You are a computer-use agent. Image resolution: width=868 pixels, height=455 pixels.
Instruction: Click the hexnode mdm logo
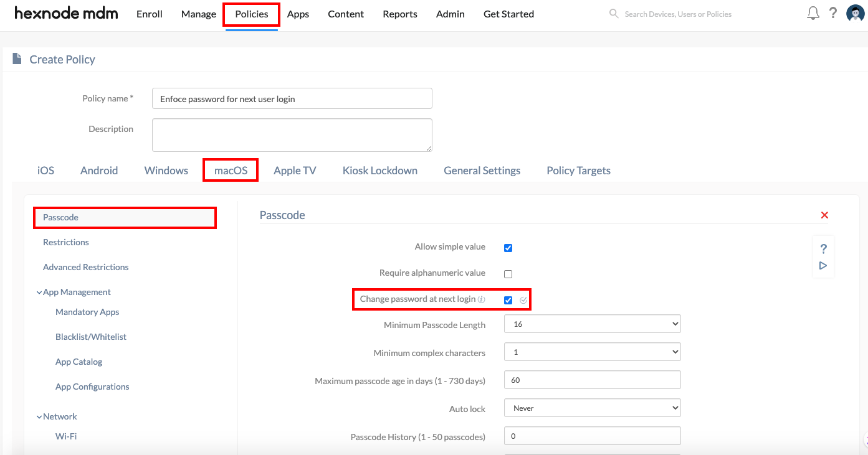(x=66, y=14)
